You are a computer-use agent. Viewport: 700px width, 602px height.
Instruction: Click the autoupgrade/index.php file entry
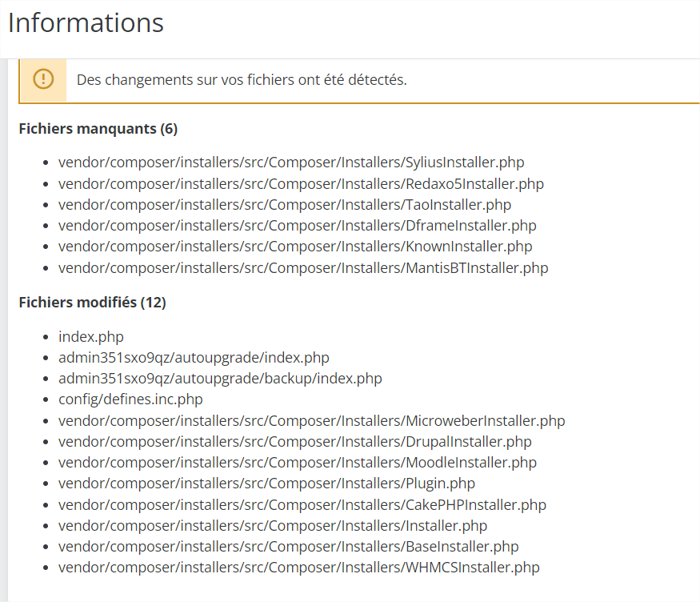coord(194,358)
